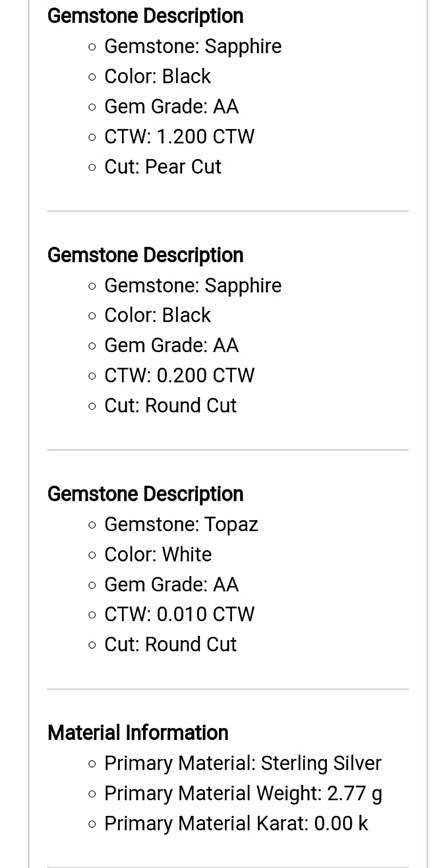The height and width of the screenshot is (868, 445).
Task: Select the CTW: 1.200 CTW line
Action: tap(179, 137)
